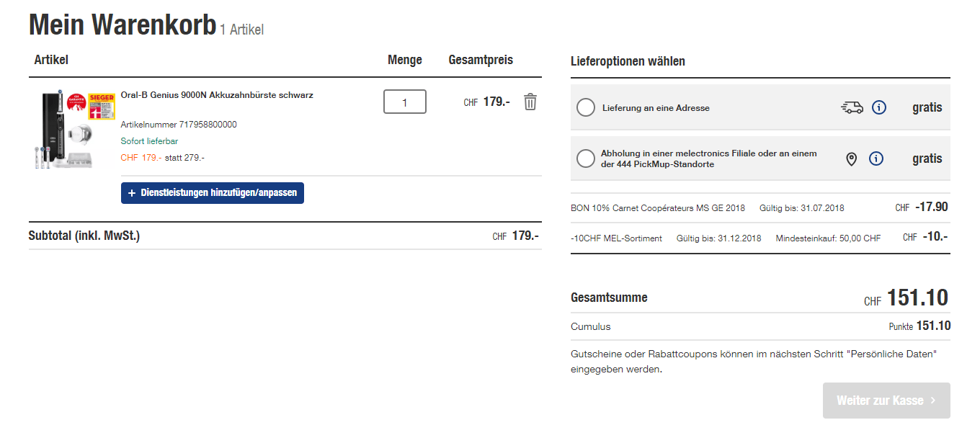
Task: Open info icon for PickMup pickup
Action: click(x=876, y=158)
